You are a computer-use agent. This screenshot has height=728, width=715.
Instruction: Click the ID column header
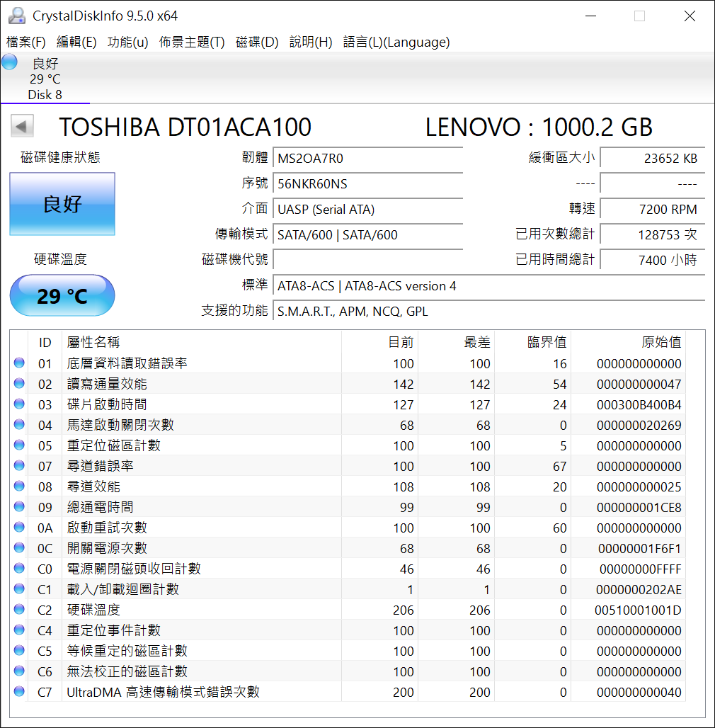(x=45, y=342)
